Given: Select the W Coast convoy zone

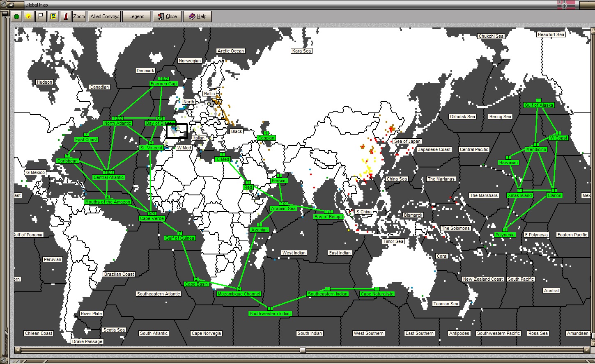Looking at the screenshot, I should [x=558, y=138].
